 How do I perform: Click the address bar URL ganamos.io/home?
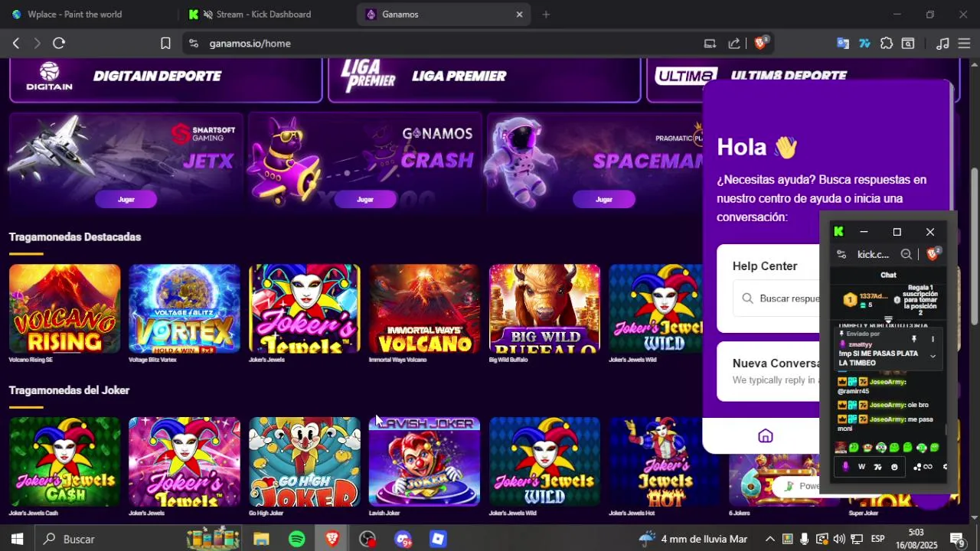[x=250, y=44]
